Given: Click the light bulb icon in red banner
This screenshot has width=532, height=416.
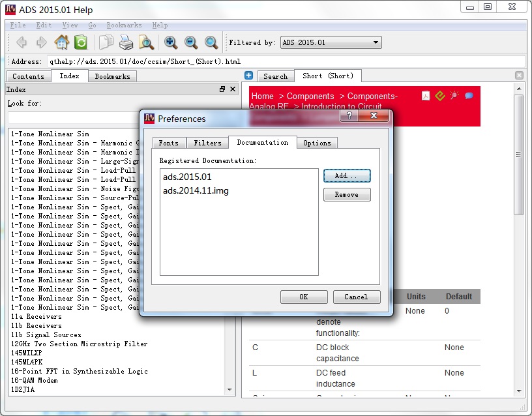Looking at the screenshot, I should pos(454,95).
